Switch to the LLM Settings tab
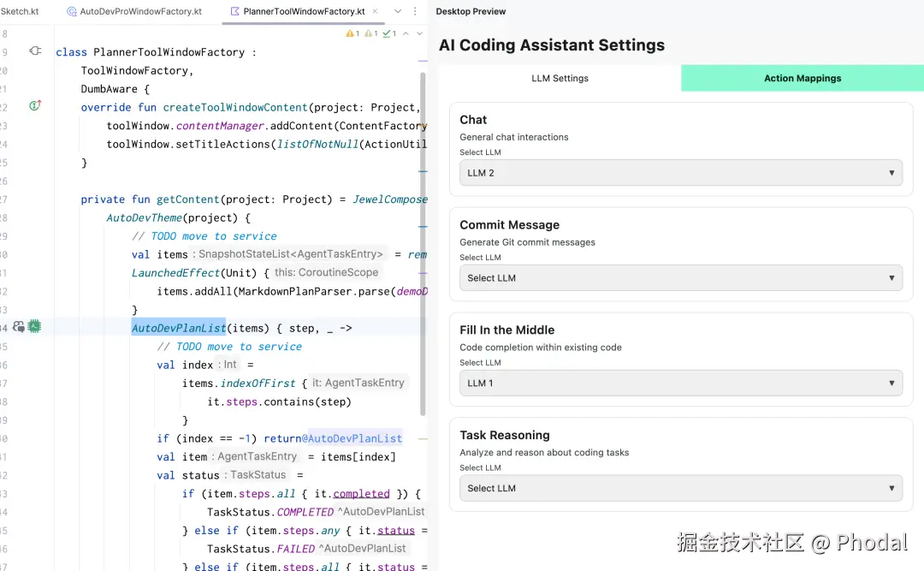 tap(560, 78)
